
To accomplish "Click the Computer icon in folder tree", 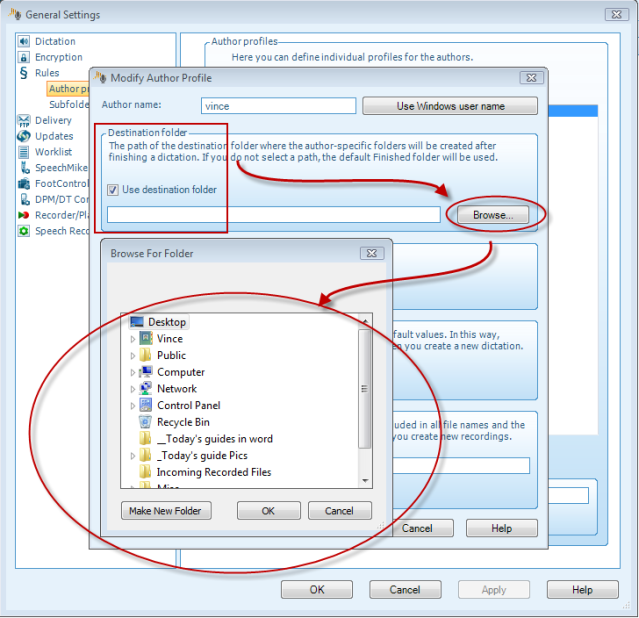I will 145,372.
